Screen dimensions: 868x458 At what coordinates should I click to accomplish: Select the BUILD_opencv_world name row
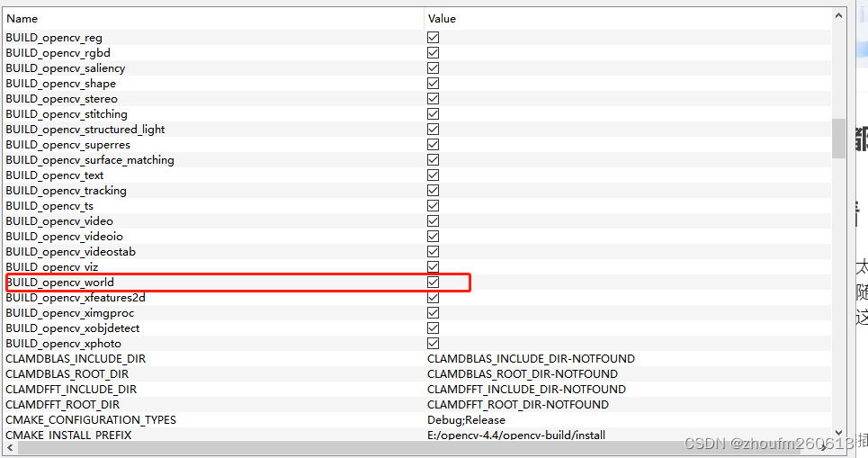tap(59, 283)
